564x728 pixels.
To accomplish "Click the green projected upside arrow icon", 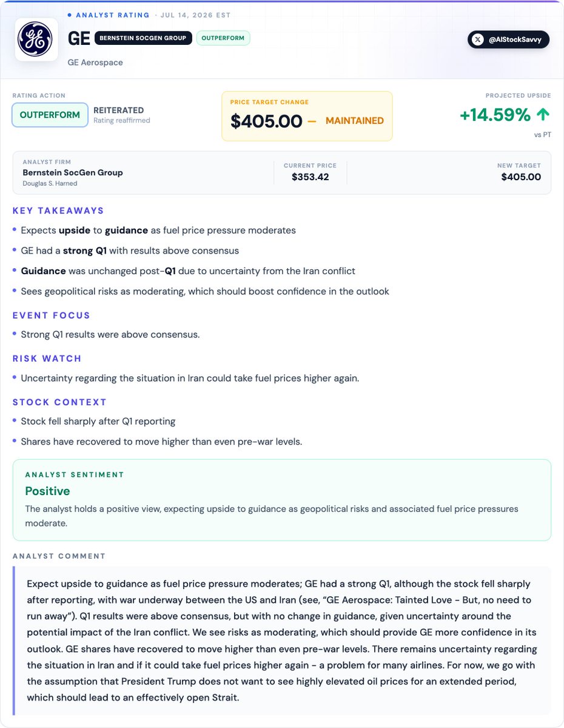I will [x=543, y=115].
